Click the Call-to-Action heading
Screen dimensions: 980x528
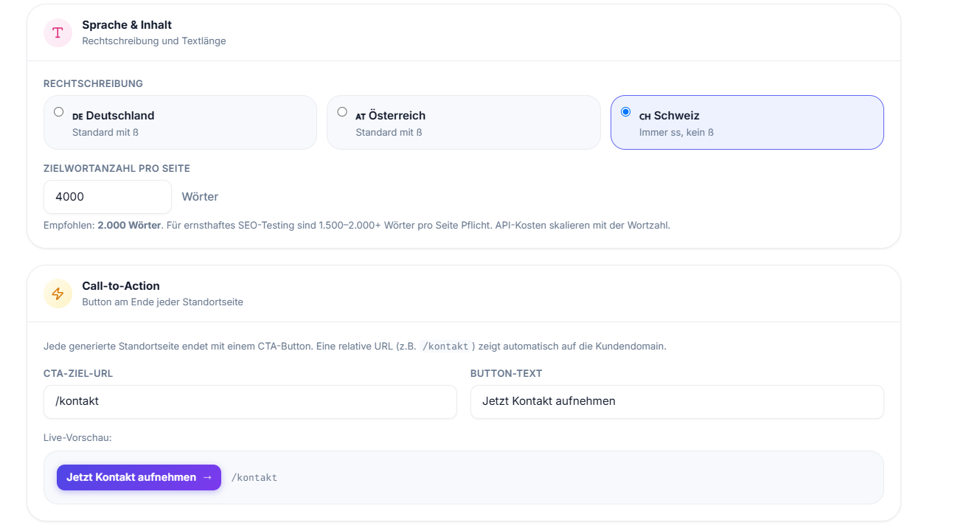click(x=121, y=286)
